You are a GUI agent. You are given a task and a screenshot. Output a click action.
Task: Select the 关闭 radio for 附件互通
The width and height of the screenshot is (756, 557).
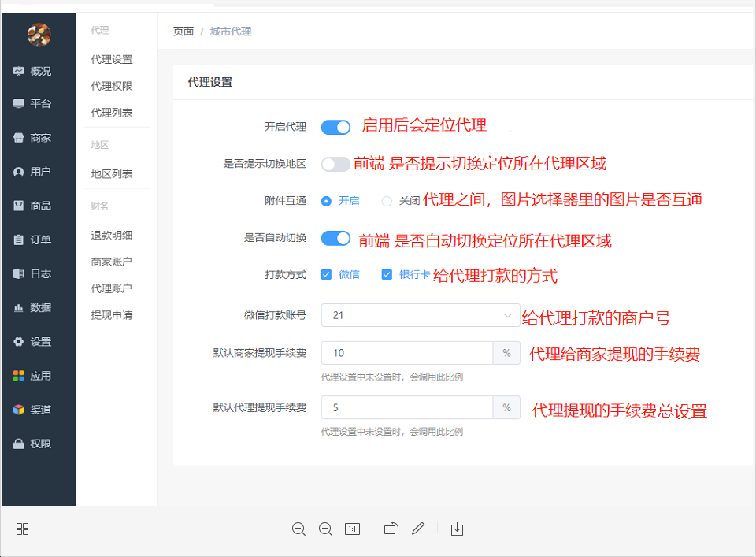[387, 201]
